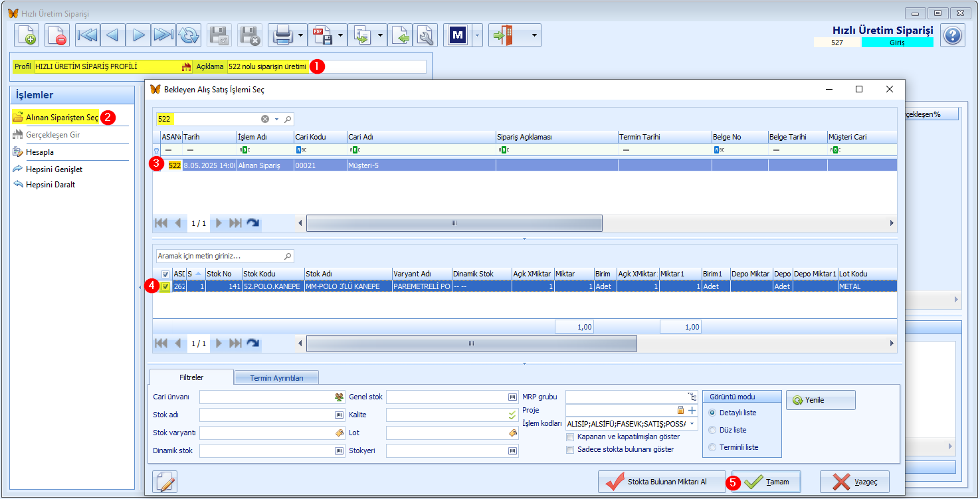The height and width of the screenshot is (499, 980).
Task: Click the note-with-pencil icon at dialog bottom-left
Action: point(164,482)
